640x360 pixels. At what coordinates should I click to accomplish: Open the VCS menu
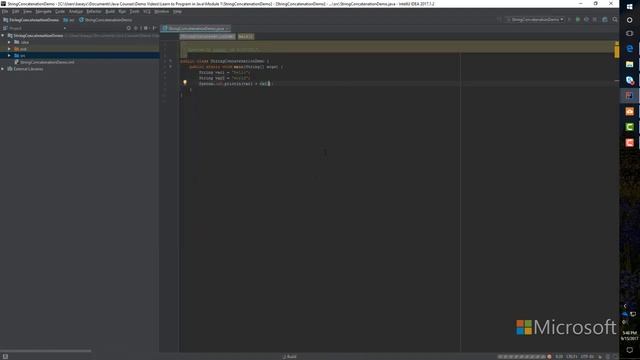click(x=147, y=11)
